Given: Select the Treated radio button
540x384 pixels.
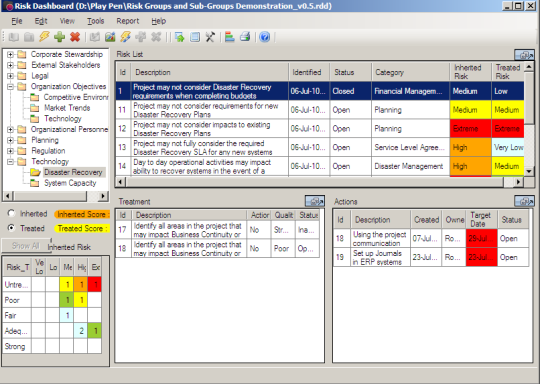Looking at the screenshot, I should click(x=11, y=228).
